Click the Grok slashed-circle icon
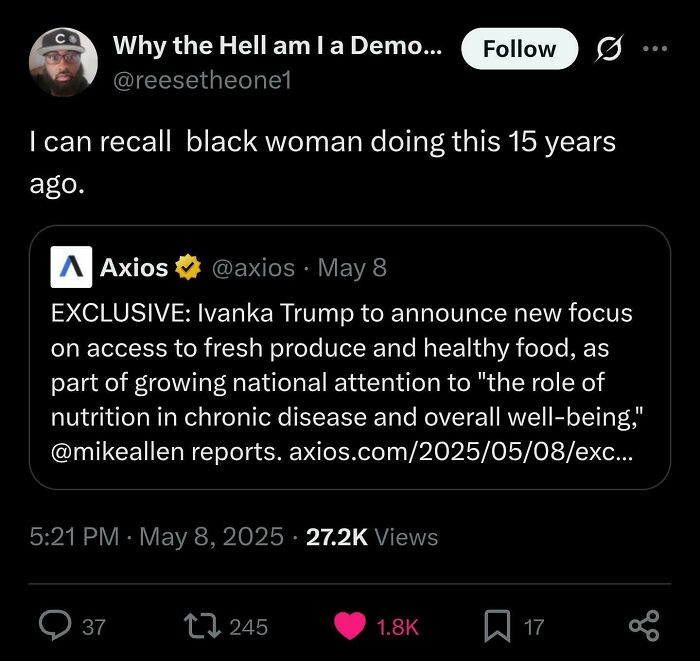This screenshot has height=661, width=700. click(x=607, y=48)
